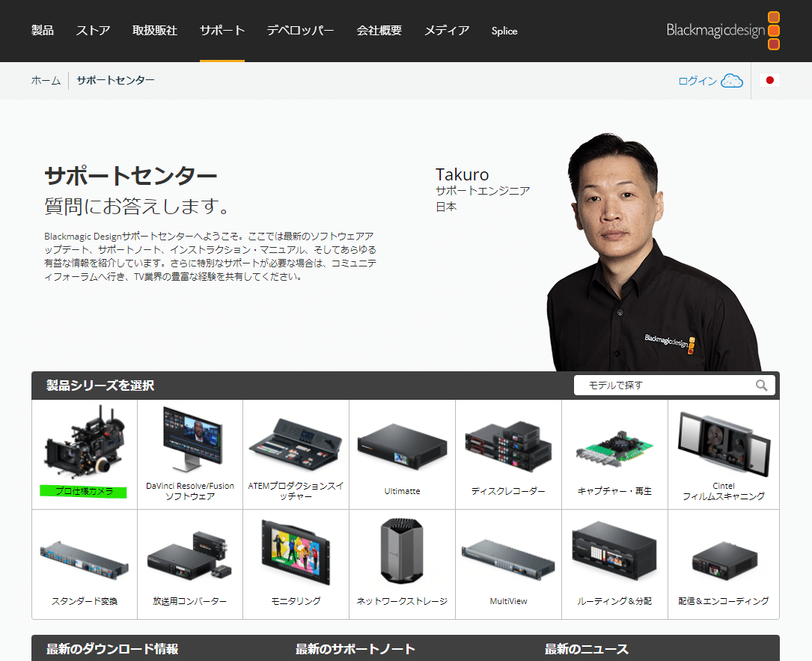Click the 製品シリーズを選択 heading
This screenshot has width=812, height=661.
[x=100, y=386]
